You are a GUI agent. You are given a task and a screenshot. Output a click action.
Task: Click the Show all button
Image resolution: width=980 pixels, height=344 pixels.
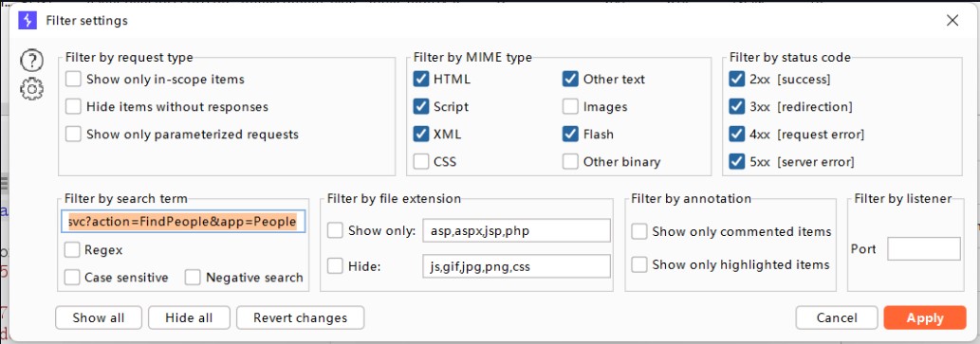(x=99, y=317)
